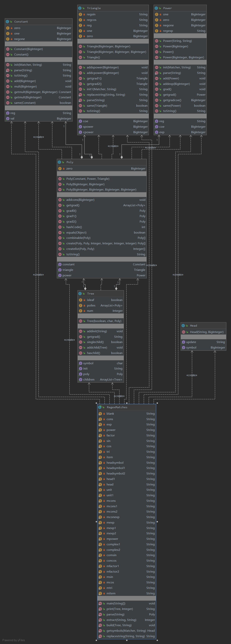This screenshot has width=231, height=644.
Task: Click the class icon in the Head header
Action: 183,326
